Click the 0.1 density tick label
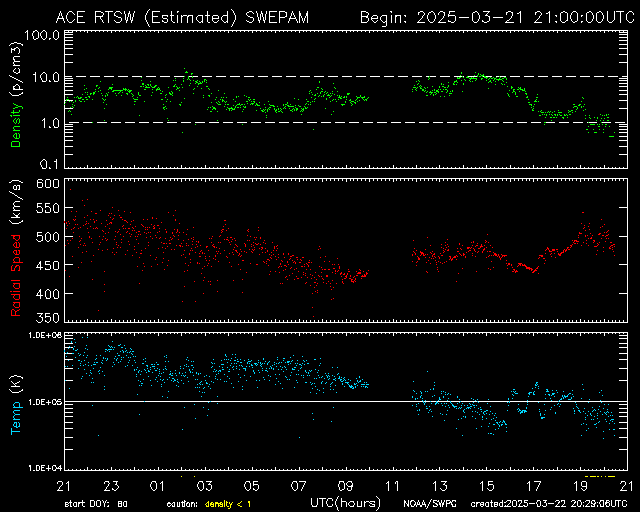 (50, 164)
